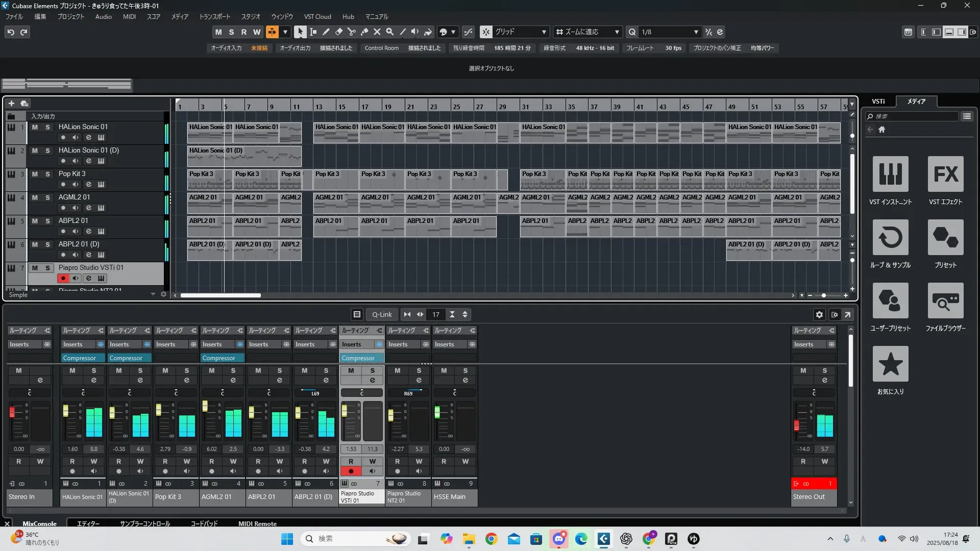Select the Mute X tool
Screen dimensions: 980x551
point(377,32)
